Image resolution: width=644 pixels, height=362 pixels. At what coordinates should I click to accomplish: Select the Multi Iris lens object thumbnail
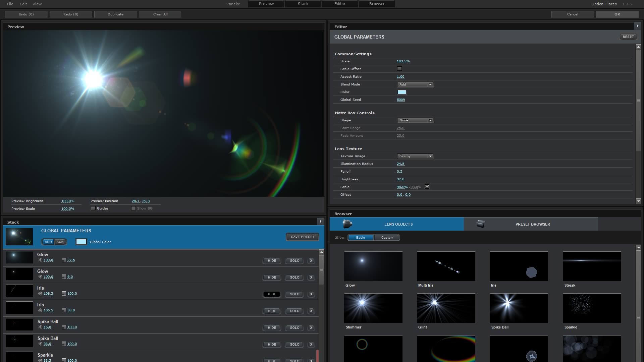coord(446,266)
